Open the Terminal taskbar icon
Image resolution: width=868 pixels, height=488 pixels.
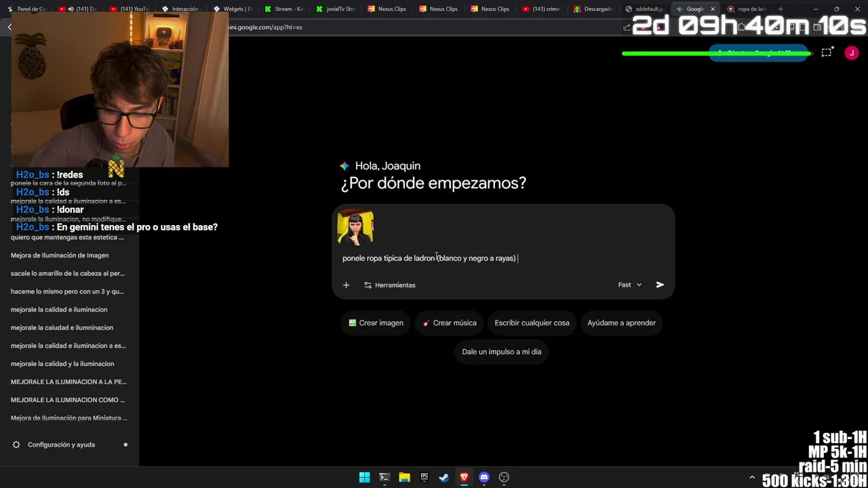pos(384,477)
